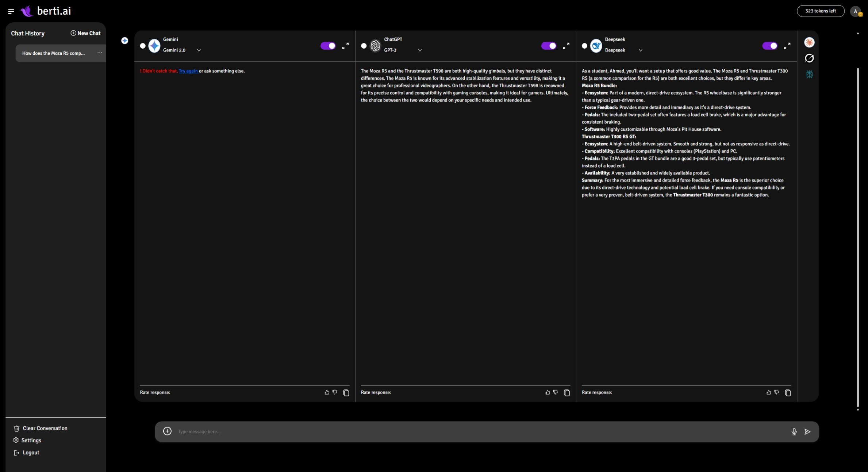Select Clear Conversation in the sidebar
868x472 pixels.
click(x=45, y=429)
